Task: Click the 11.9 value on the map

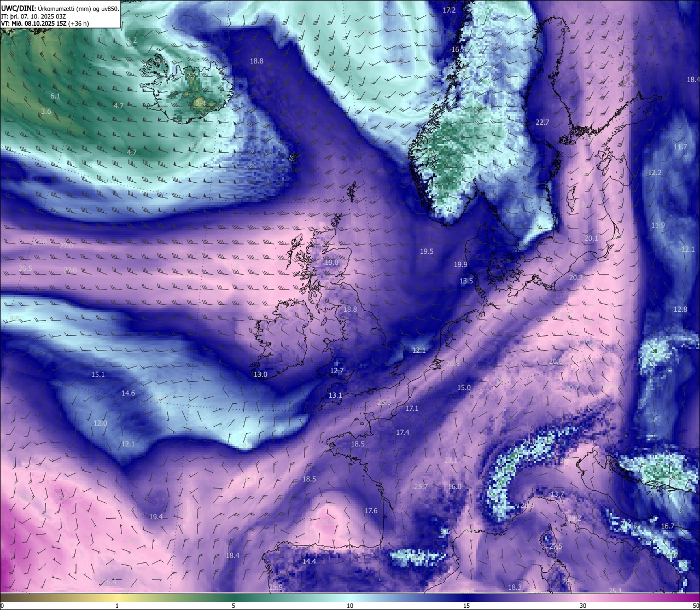Action: (x=658, y=225)
